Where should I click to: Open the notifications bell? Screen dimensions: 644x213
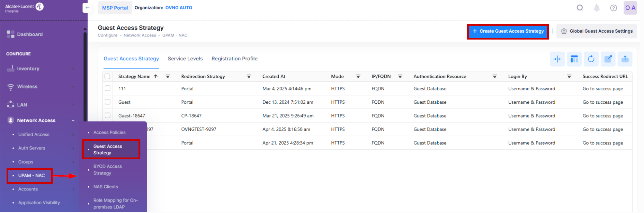(x=597, y=8)
